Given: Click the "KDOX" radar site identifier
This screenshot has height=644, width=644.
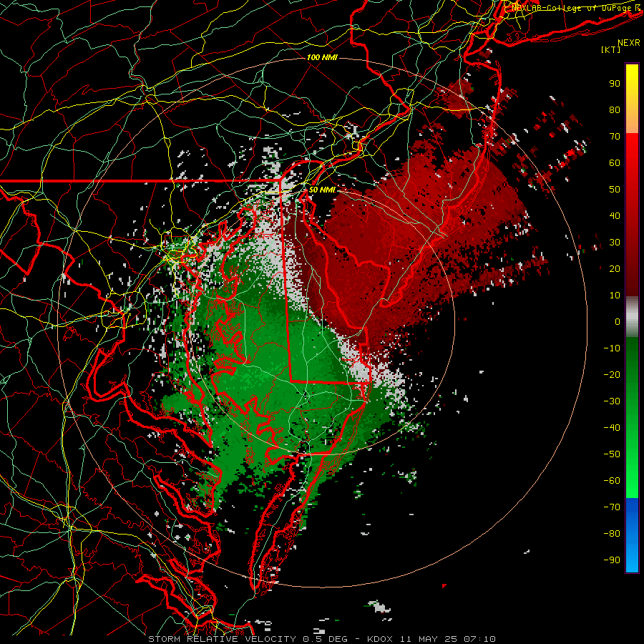Looking at the screenshot, I should pos(380,639).
